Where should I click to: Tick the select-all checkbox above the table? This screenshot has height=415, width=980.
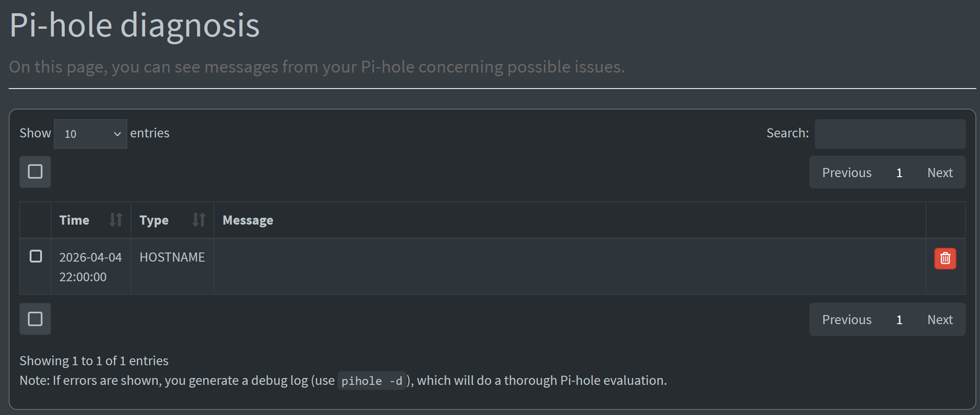pos(35,172)
